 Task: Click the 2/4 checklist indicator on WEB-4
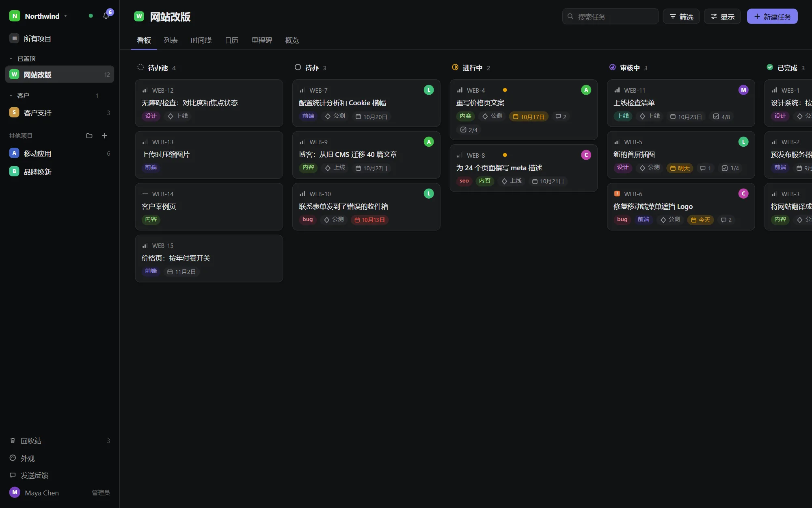pyautogui.click(x=469, y=130)
